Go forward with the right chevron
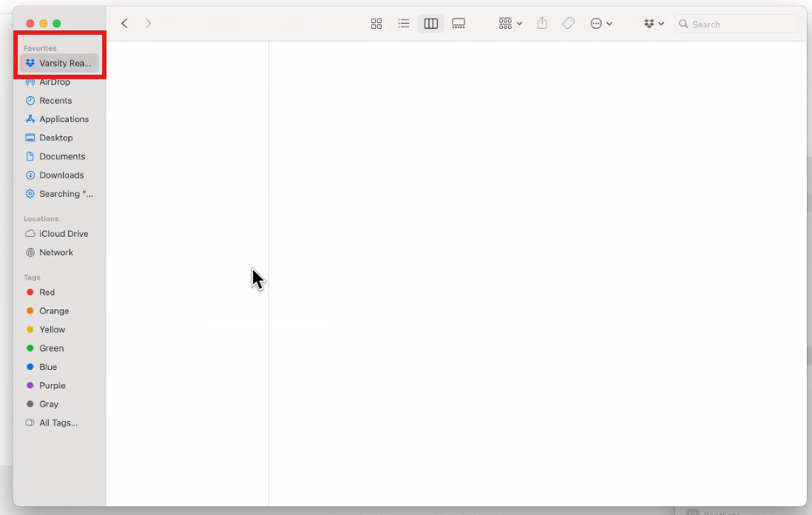Viewport: 812px width, 515px height. tap(149, 24)
